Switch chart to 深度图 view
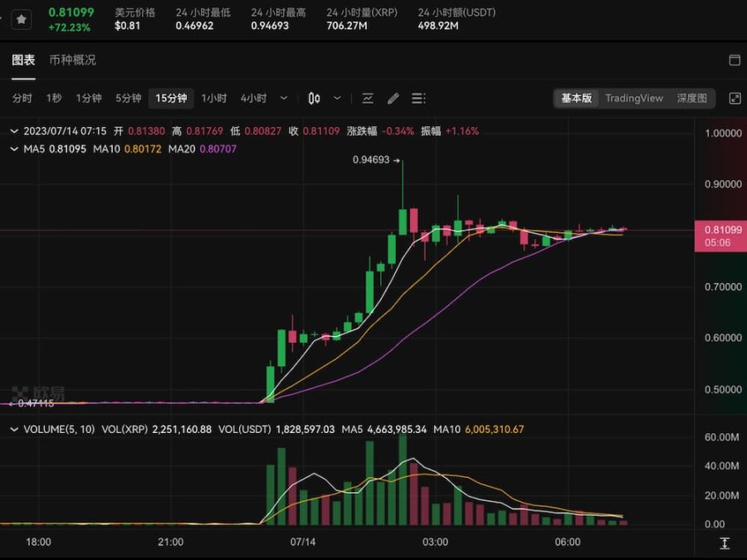747x560 pixels. (x=691, y=99)
